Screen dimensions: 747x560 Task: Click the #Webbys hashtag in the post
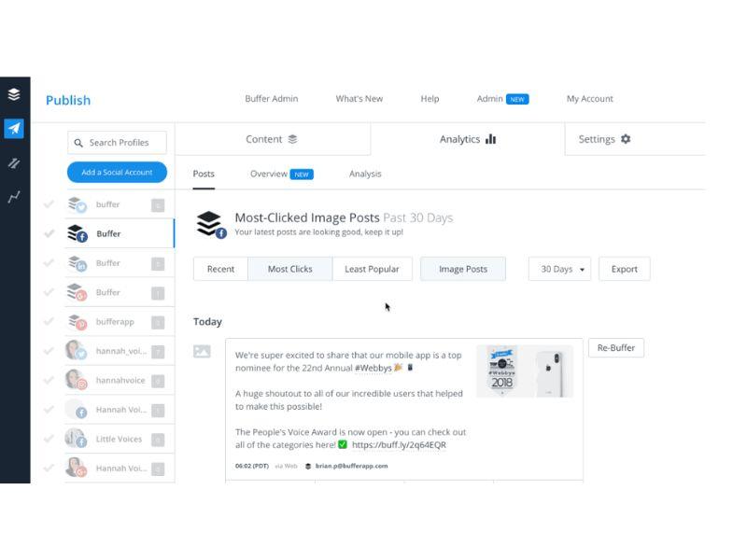(373, 368)
